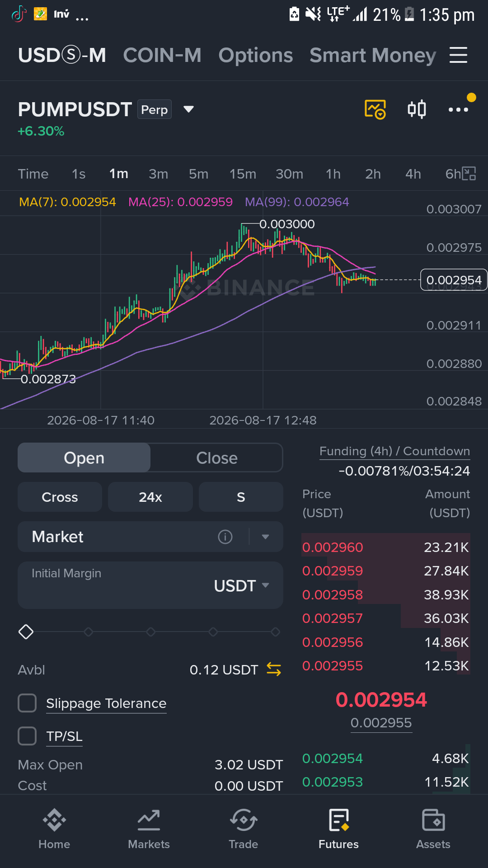Screen dimensions: 488x868
Task: Expand PUMPUSDT pair selector arrow
Action: (188, 109)
